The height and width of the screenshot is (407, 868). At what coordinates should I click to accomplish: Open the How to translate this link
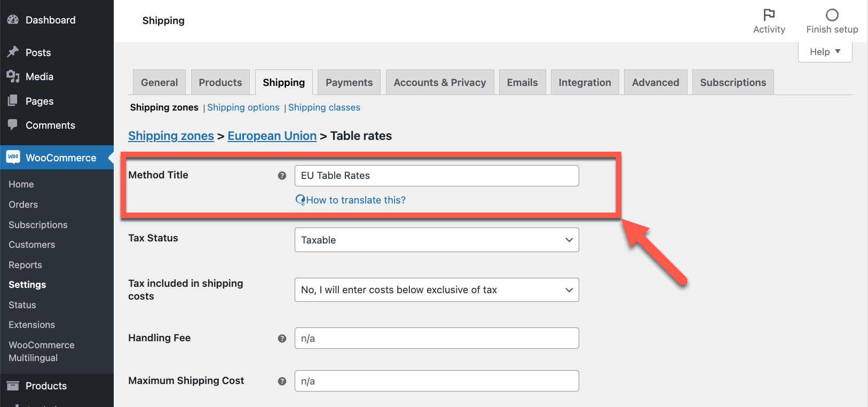pos(356,200)
